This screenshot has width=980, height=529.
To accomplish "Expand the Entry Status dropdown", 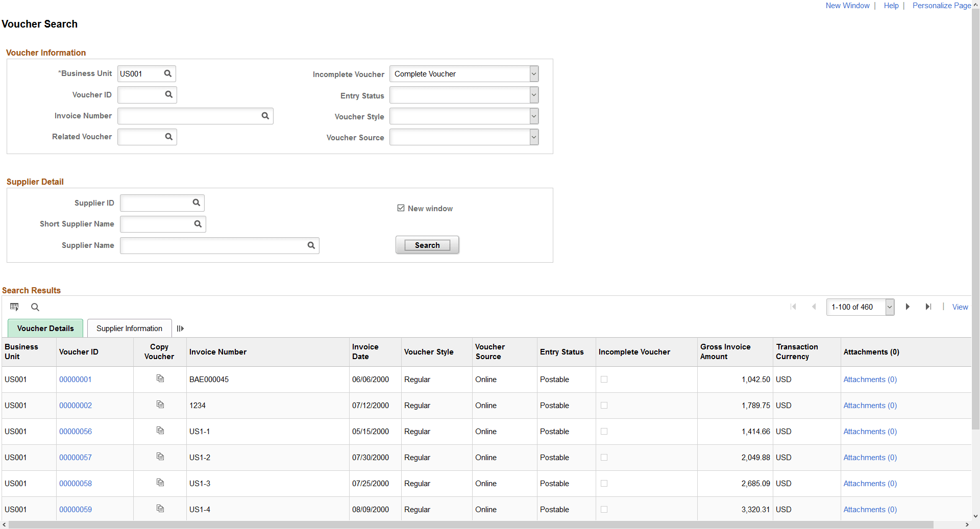I will pyautogui.click(x=533, y=95).
